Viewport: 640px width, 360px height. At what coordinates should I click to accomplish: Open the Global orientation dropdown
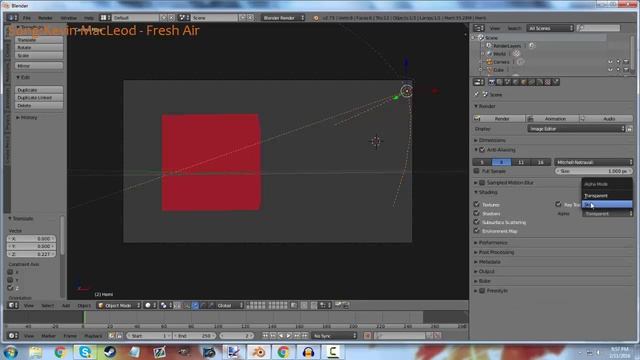[230, 305]
